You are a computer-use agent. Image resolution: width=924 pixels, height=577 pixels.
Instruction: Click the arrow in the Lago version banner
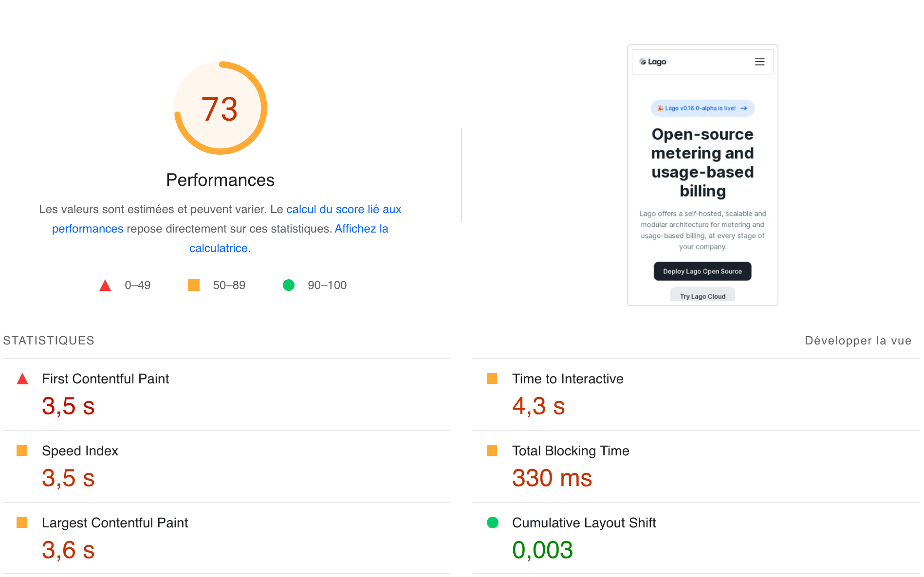pos(744,108)
